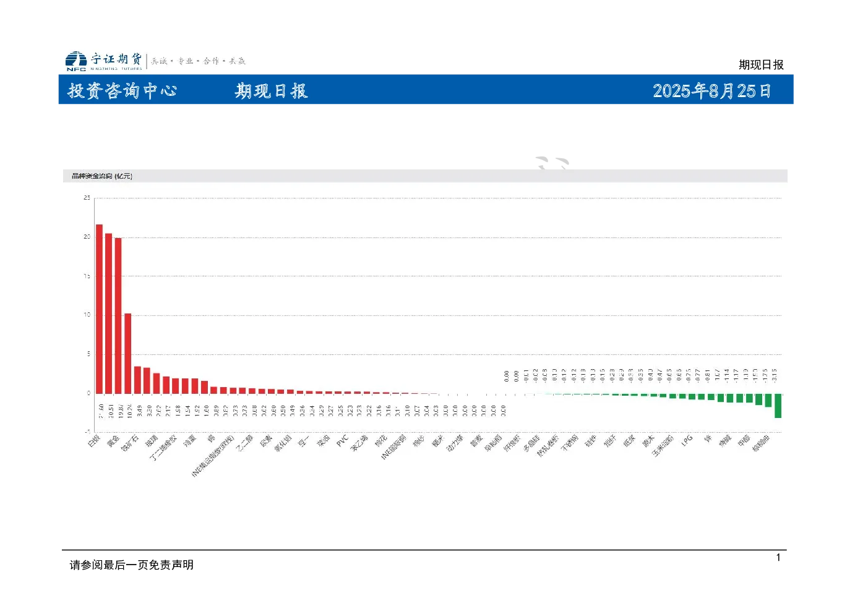868x614 pixels.
Task: Click the y-axis tick label 20
Action: 87,237
